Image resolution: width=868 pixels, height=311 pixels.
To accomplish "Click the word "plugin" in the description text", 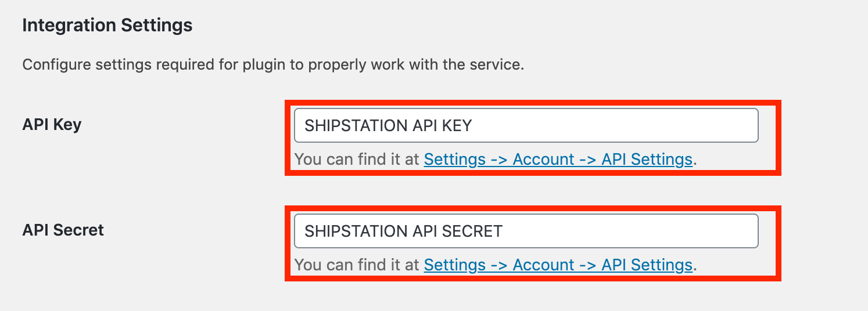I will [x=267, y=64].
